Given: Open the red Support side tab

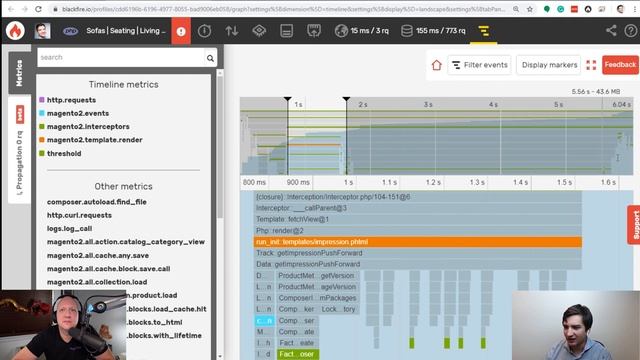Looking at the screenshot, I should [x=634, y=225].
